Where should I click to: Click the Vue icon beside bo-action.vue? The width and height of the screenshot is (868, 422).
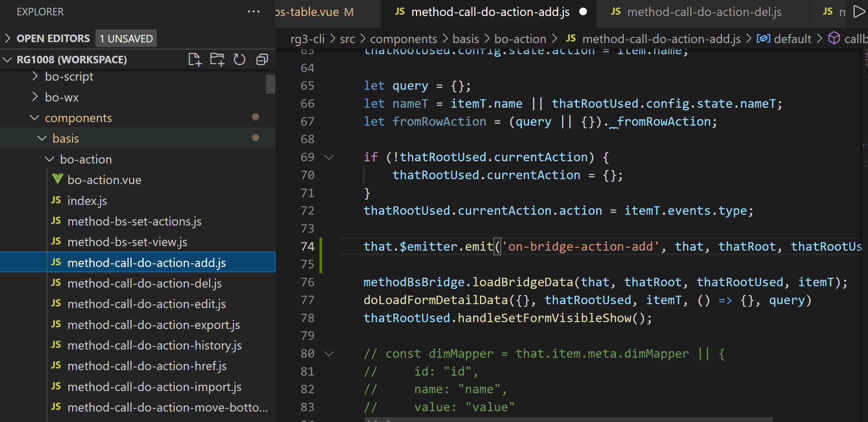[x=57, y=179]
